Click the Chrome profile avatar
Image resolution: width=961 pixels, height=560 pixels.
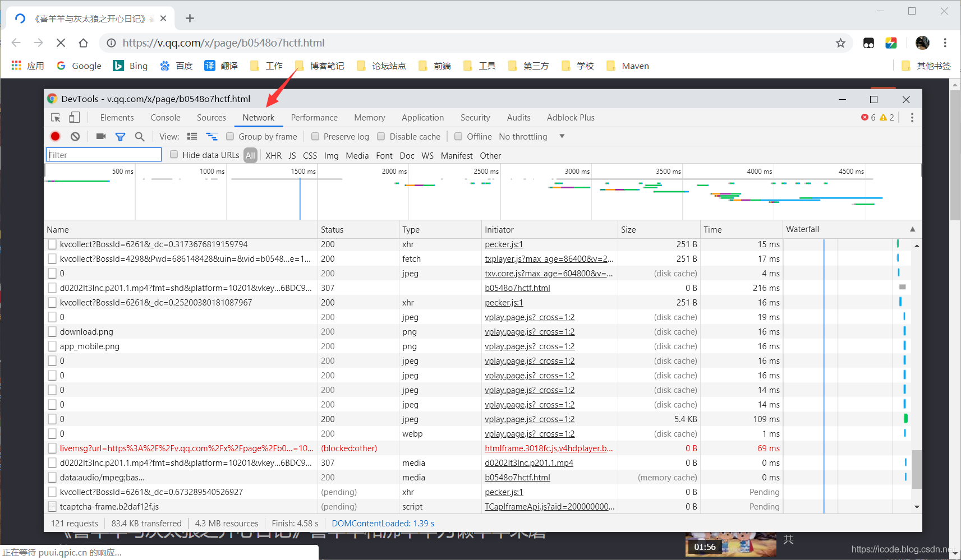(x=922, y=43)
